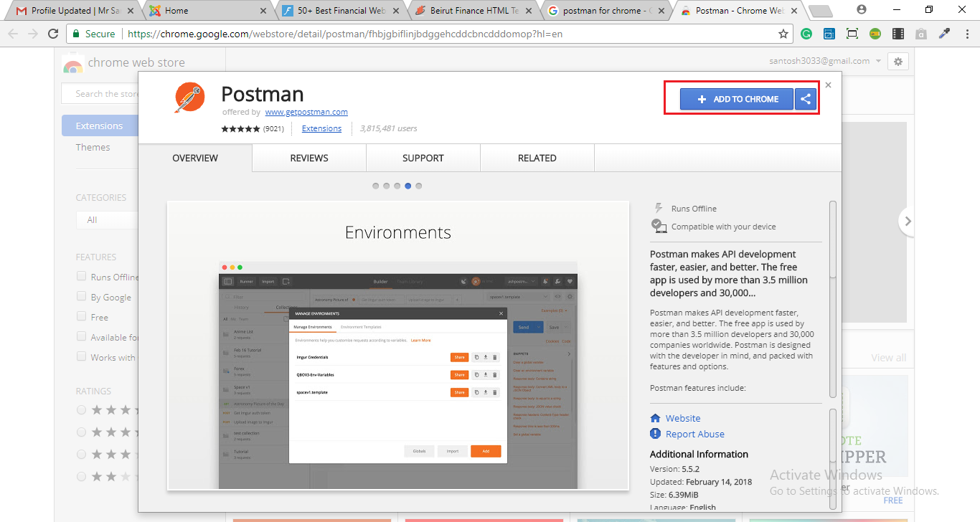Select the first screenshot carousel dot
The width and height of the screenshot is (980, 522).
click(x=375, y=186)
